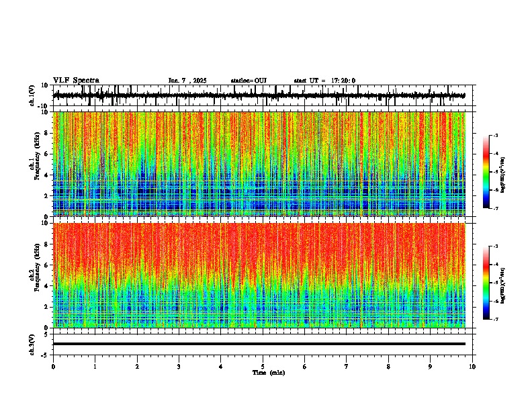Click the "VLF Spectra" title text
Image resolution: width=532 pixels, height=411 pixels.
76,81
